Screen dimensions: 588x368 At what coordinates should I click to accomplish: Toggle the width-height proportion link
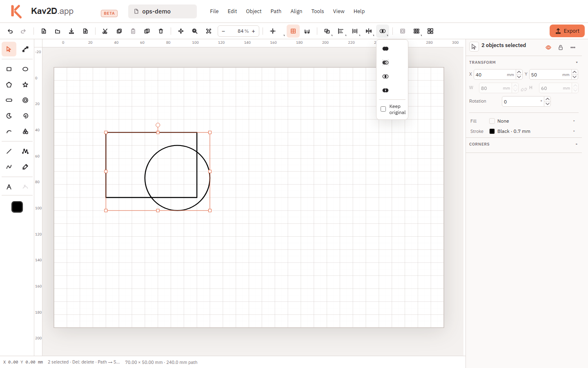[524, 89]
